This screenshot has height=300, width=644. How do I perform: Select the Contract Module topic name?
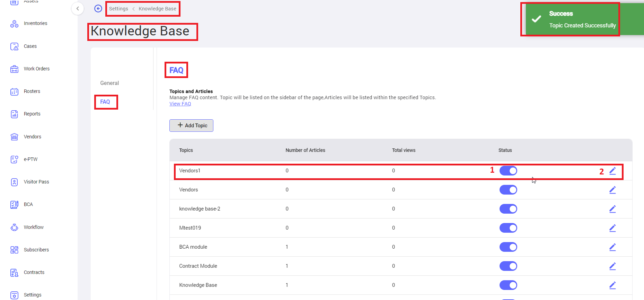click(x=198, y=266)
